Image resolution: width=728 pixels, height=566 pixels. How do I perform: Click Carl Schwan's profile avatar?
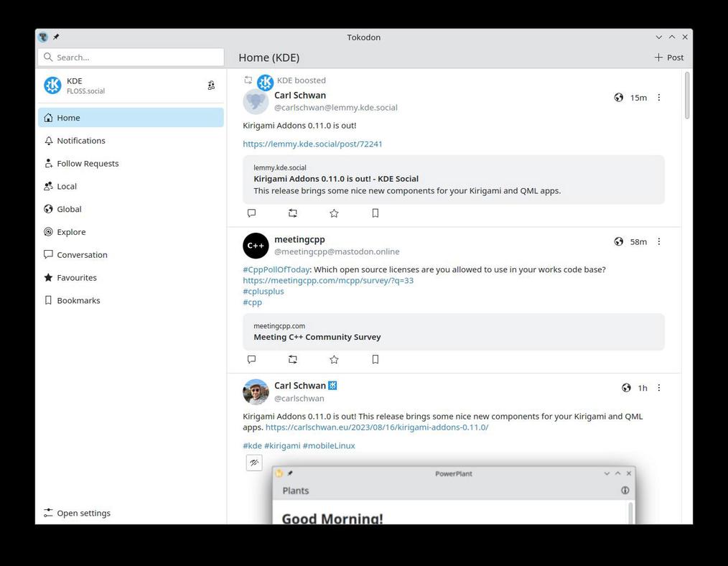tap(256, 391)
